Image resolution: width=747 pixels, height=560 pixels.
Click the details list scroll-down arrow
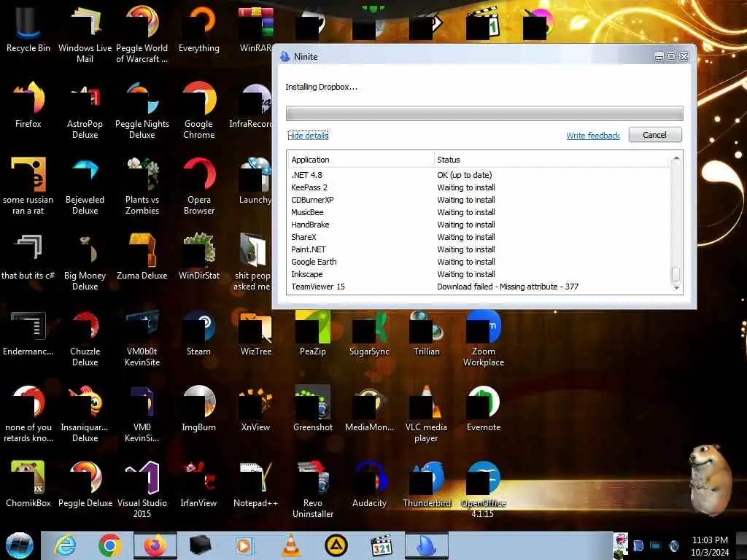[676, 287]
